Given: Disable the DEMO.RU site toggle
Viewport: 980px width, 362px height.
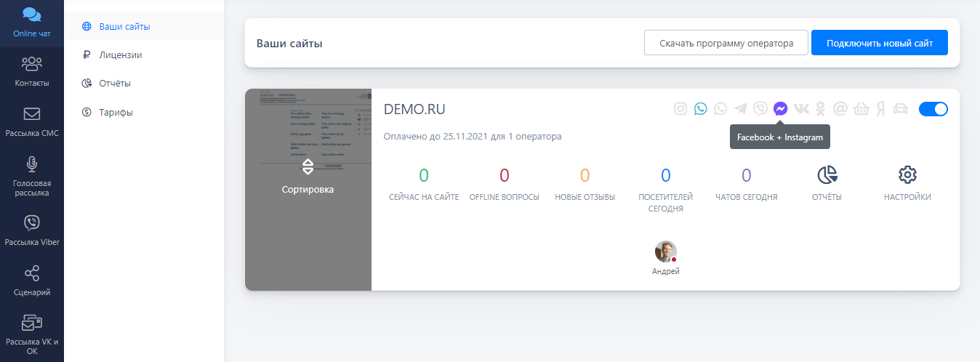Looking at the screenshot, I should coord(933,109).
